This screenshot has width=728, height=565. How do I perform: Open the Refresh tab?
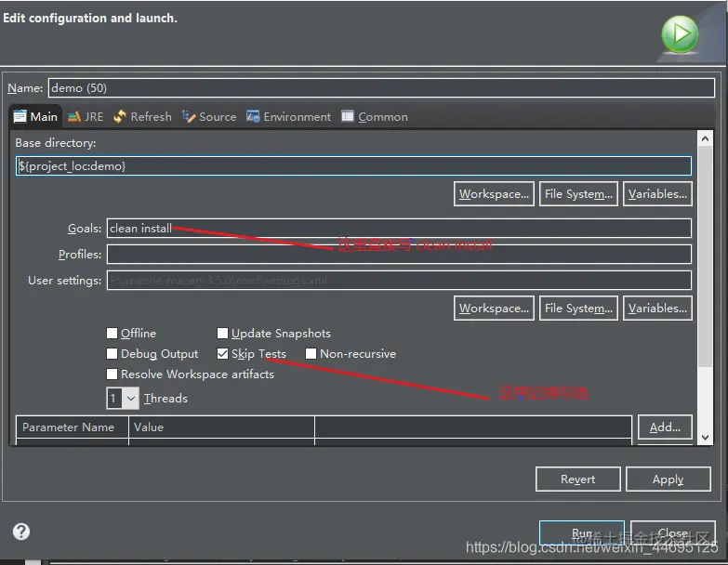(142, 116)
